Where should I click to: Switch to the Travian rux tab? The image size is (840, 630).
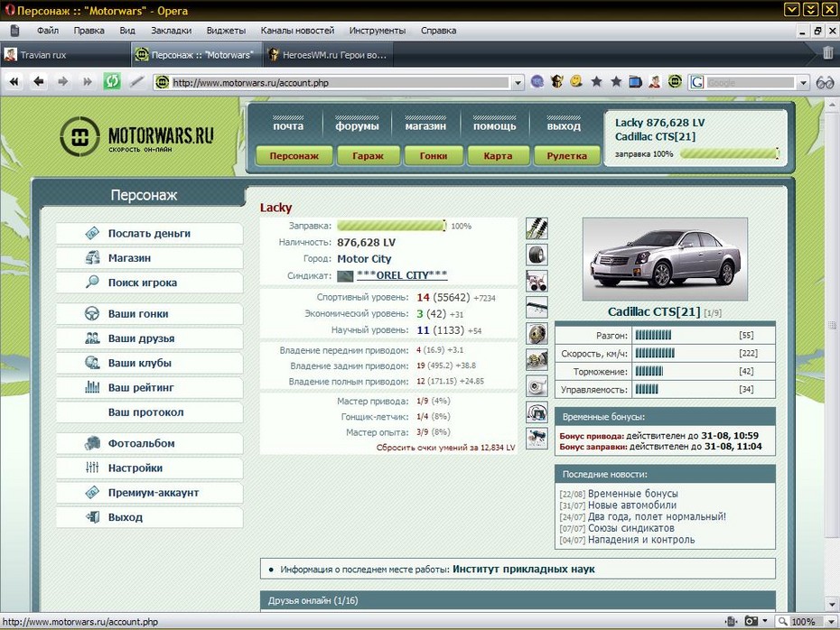coord(64,54)
